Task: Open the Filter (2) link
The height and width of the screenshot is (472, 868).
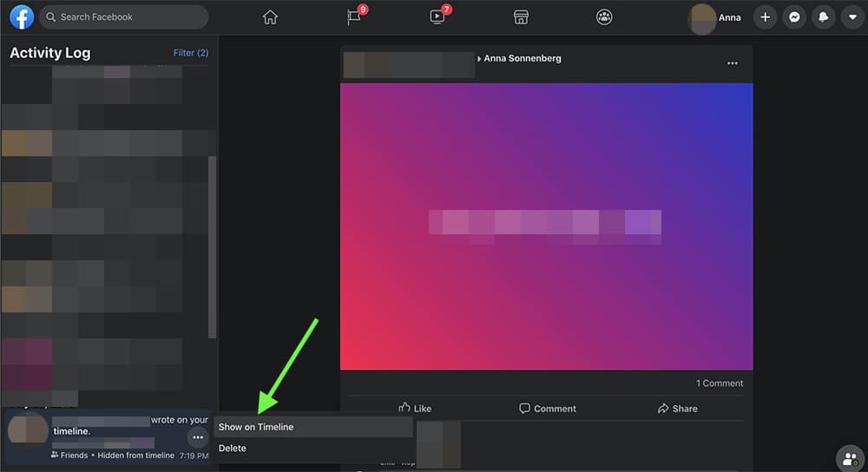Action: [x=191, y=53]
